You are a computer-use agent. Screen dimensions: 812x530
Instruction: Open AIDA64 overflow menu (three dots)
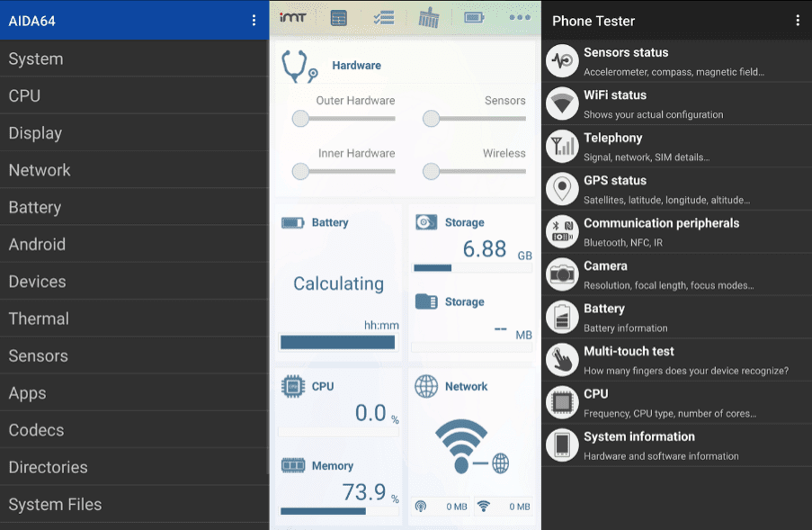(x=254, y=20)
